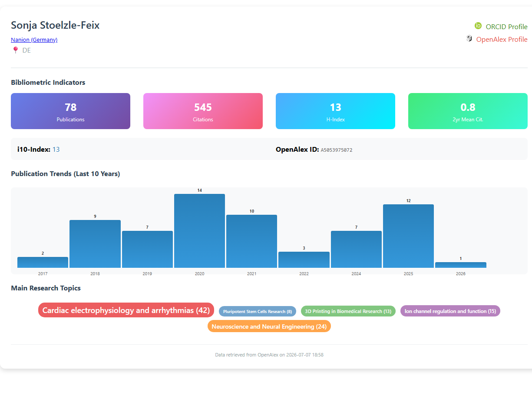The height and width of the screenshot is (393, 532).
Task: Click the 2018 bar showing 9 publications
Action: 95,244
